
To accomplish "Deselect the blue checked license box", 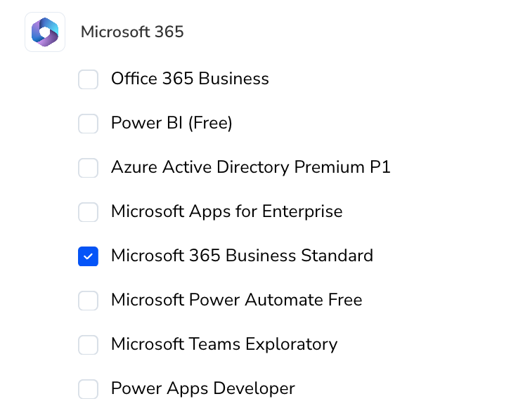I will click(89, 256).
